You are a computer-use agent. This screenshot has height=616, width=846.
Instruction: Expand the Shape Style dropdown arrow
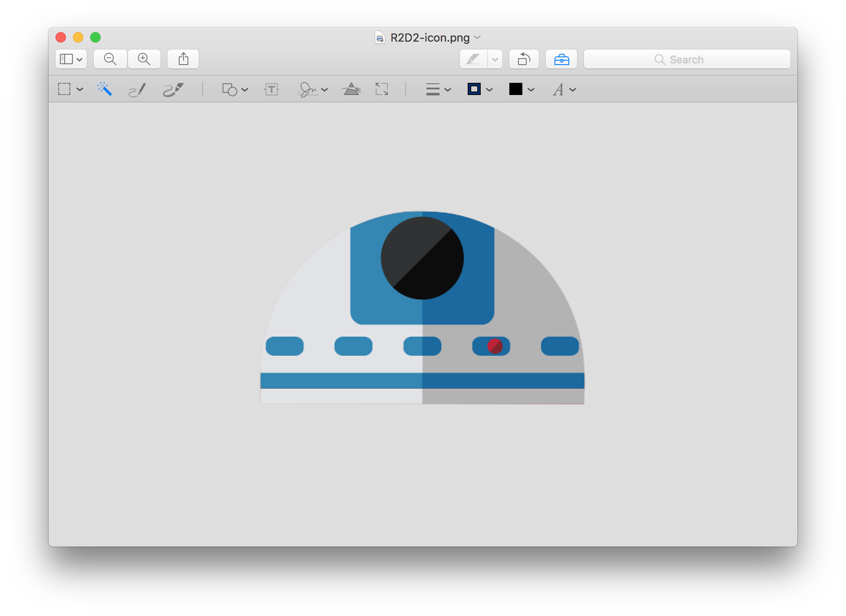[448, 89]
